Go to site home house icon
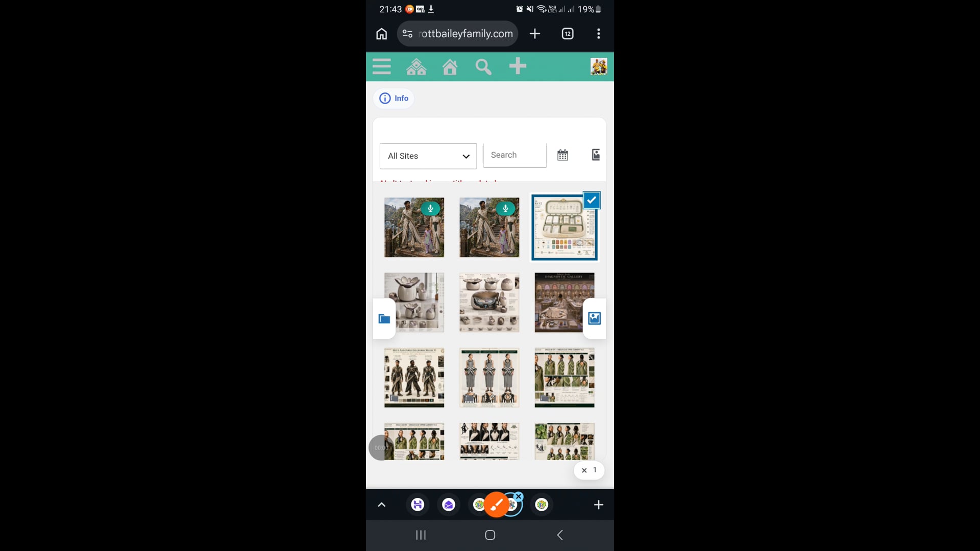980x551 pixels. click(450, 67)
